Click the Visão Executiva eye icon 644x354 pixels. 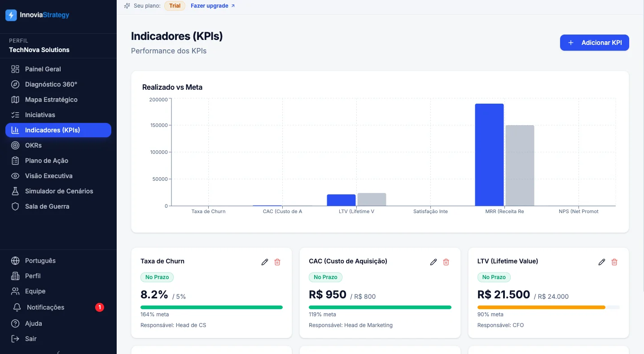[x=15, y=176]
